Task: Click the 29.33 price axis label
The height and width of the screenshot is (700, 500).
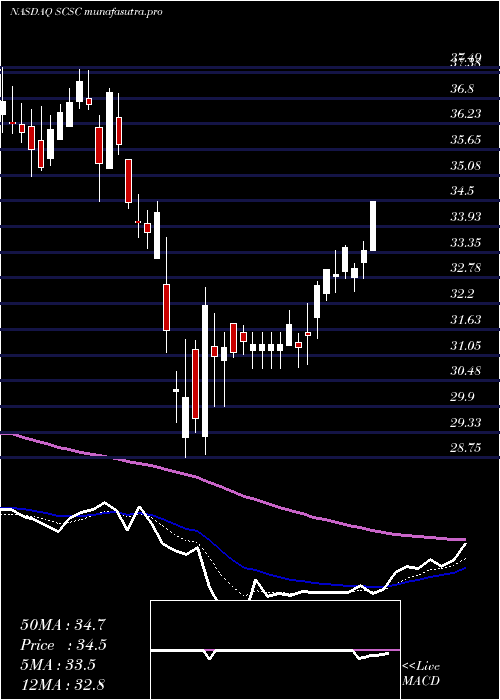Action: point(466,422)
